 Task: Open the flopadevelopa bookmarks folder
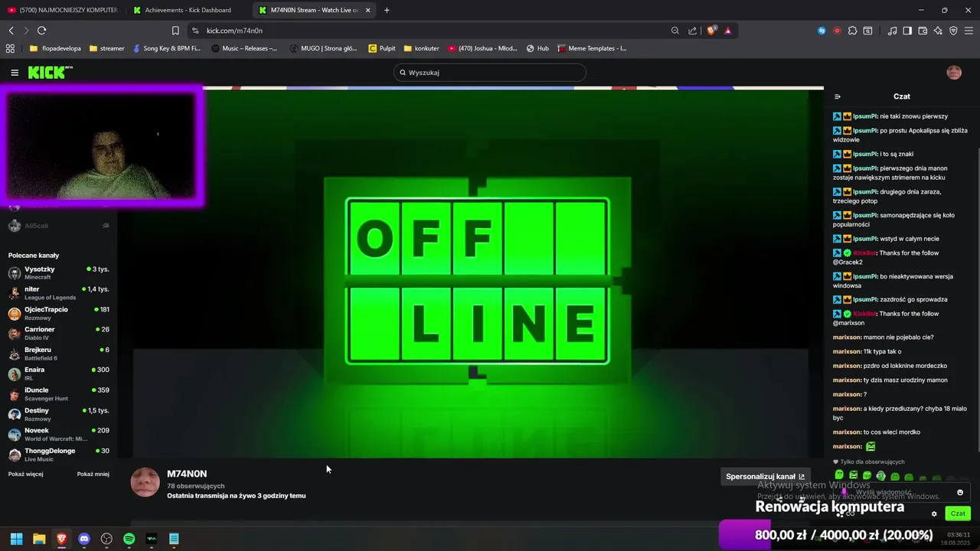point(55,48)
